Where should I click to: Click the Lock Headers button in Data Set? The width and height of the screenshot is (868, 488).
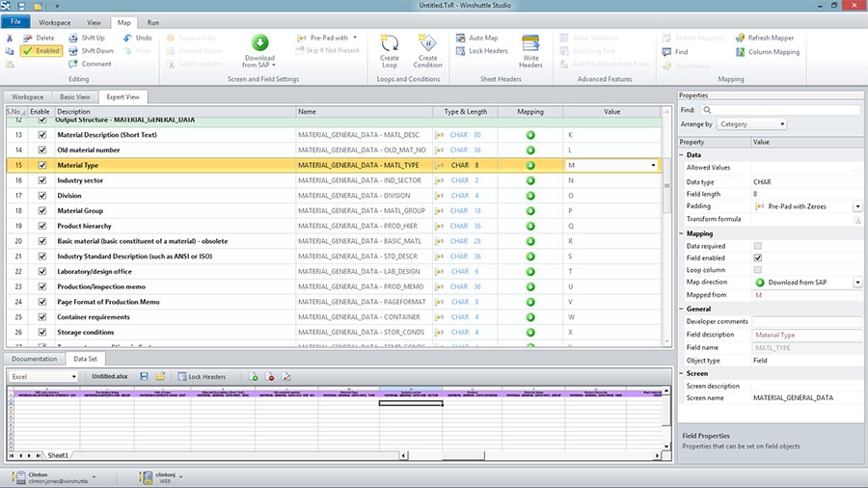coord(201,376)
